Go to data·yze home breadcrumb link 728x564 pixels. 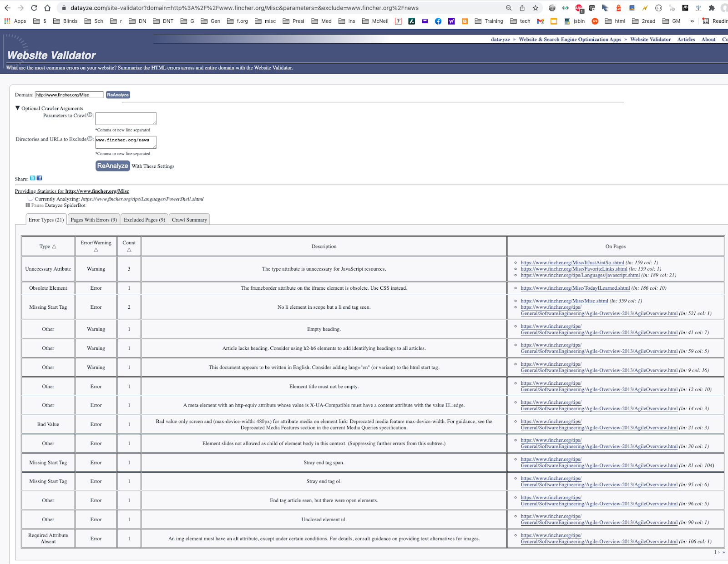pos(500,40)
